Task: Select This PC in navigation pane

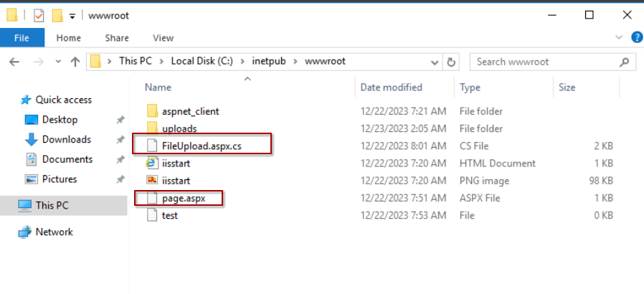Action: tap(52, 205)
